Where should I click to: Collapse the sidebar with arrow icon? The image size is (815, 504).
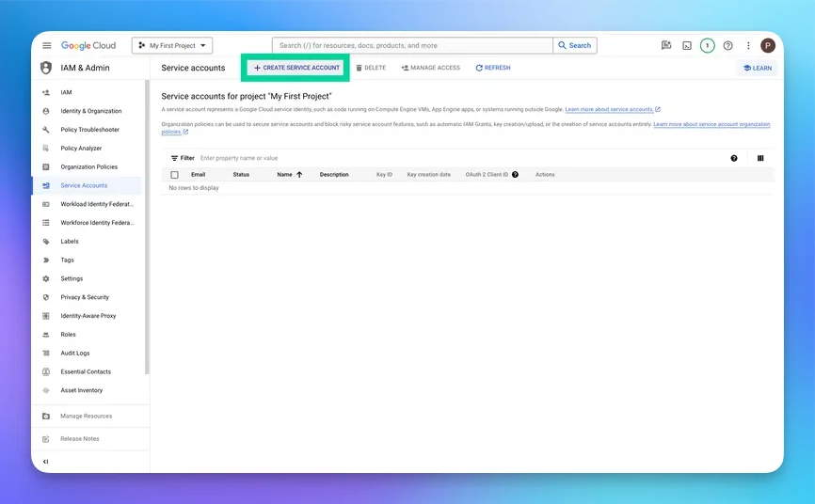pyautogui.click(x=46, y=462)
